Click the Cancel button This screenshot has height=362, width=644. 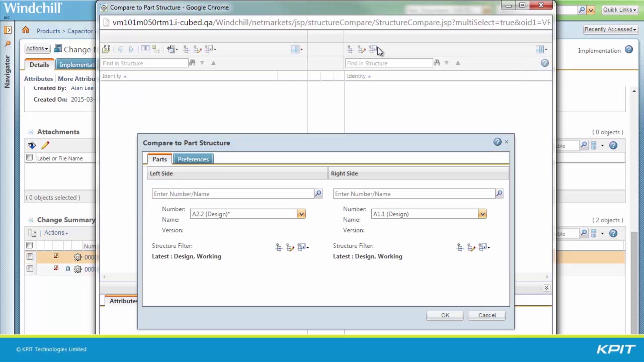click(x=487, y=315)
